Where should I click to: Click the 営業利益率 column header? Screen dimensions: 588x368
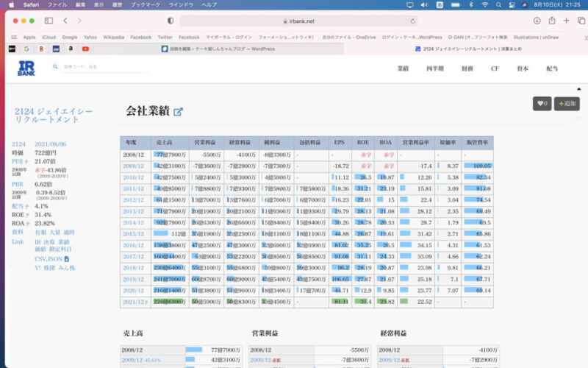[415, 142]
